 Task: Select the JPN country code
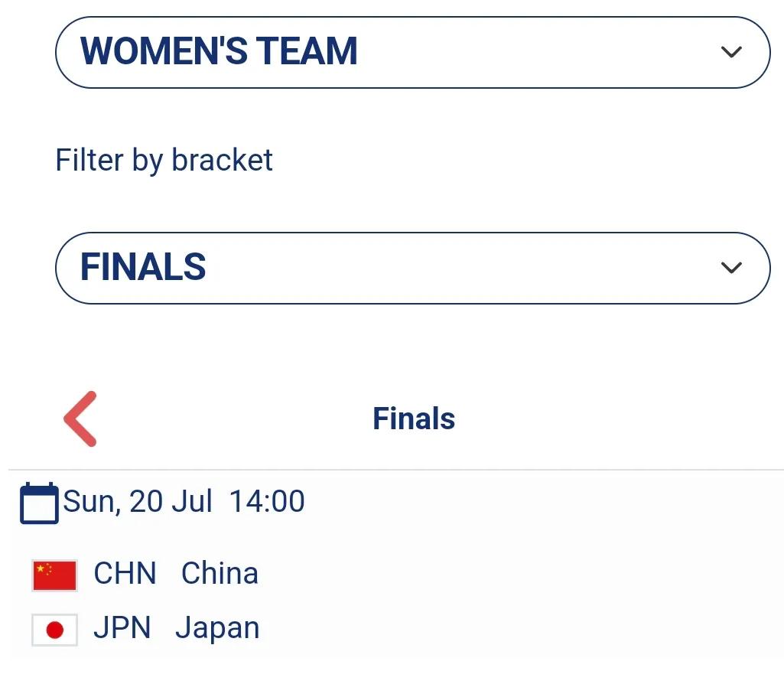coord(122,627)
